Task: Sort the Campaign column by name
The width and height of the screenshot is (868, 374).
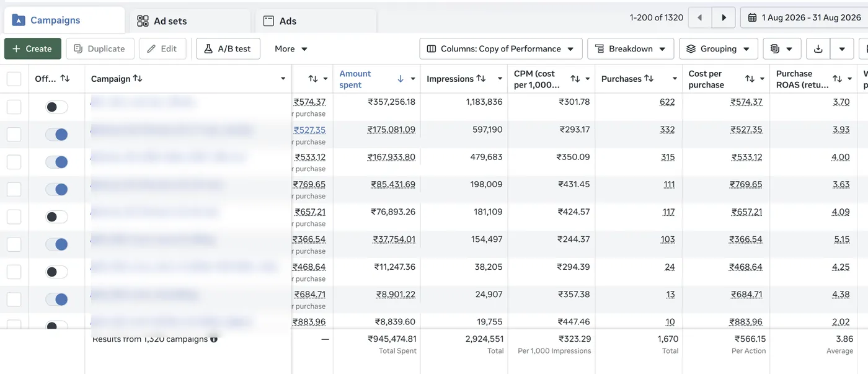Action: point(138,79)
